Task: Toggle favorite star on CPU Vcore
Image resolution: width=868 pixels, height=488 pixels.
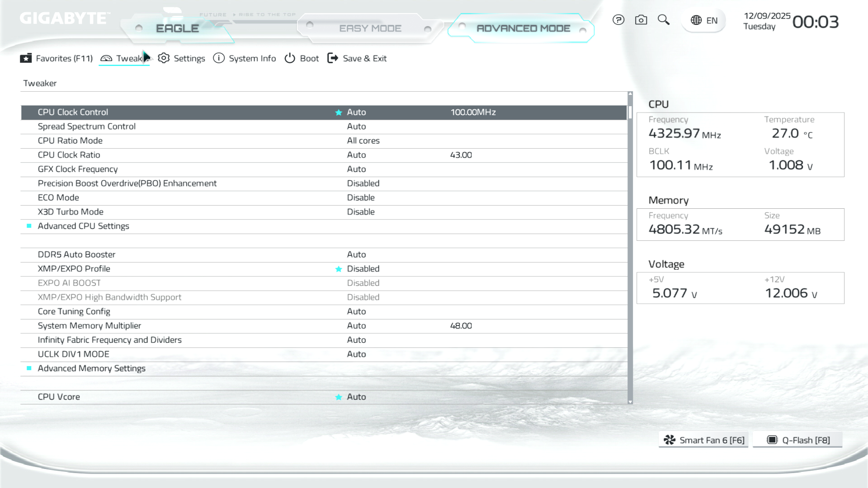Action: 339,397
